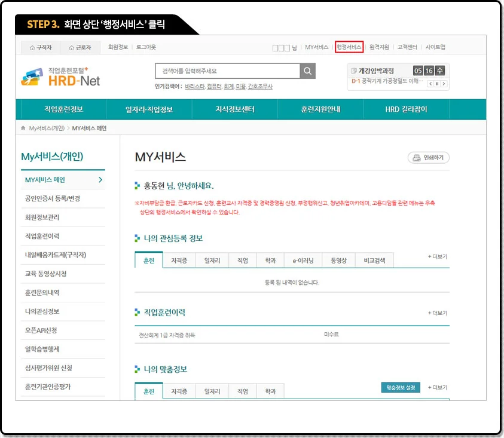The height and width of the screenshot is (438, 504).
Task: Select 자격증 tab under 나의 관심등록 정보
Action: click(x=179, y=261)
